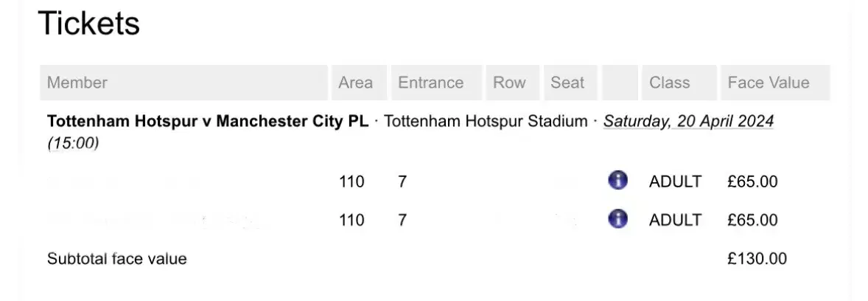The width and height of the screenshot is (868, 301).
Task: Select ADULT class in first ticket row
Action: click(x=675, y=181)
